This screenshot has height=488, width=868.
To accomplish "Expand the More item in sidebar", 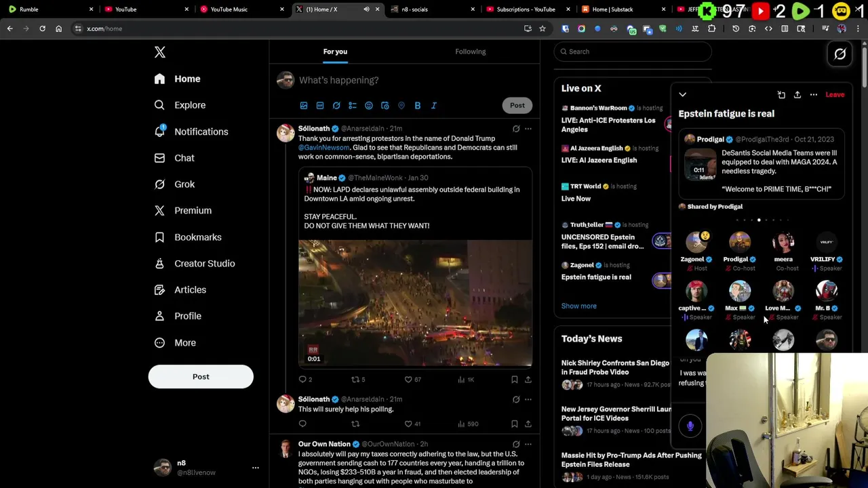I will tap(176, 343).
